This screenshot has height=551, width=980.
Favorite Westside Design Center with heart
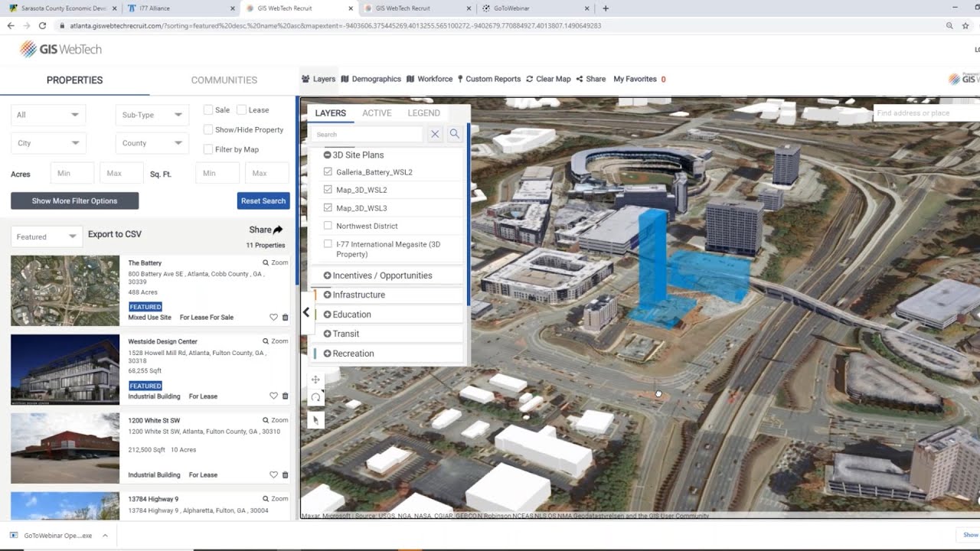coord(273,396)
